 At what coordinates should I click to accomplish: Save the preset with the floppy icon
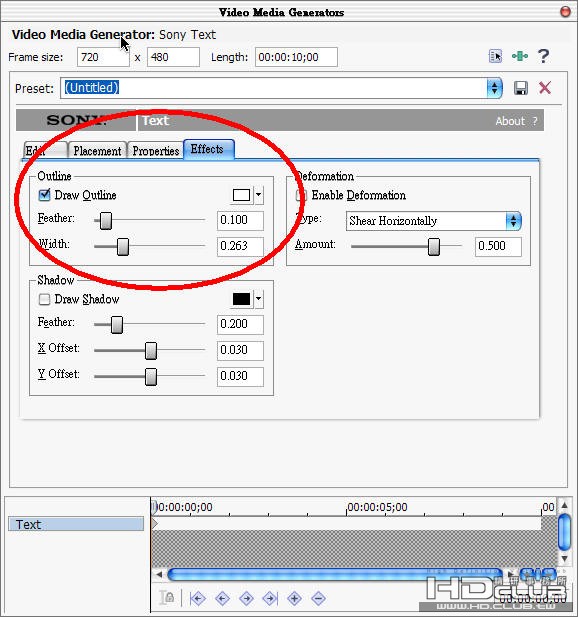(521, 88)
